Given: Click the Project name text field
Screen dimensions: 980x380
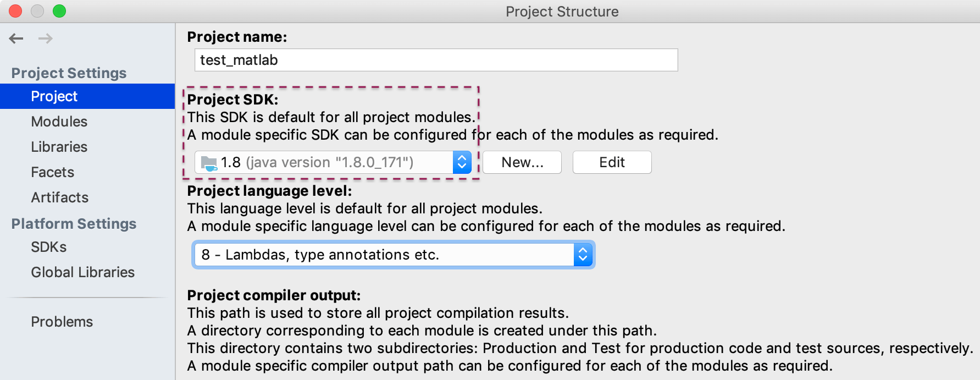Looking at the screenshot, I should pyautogui.click(x=436, y=60).
